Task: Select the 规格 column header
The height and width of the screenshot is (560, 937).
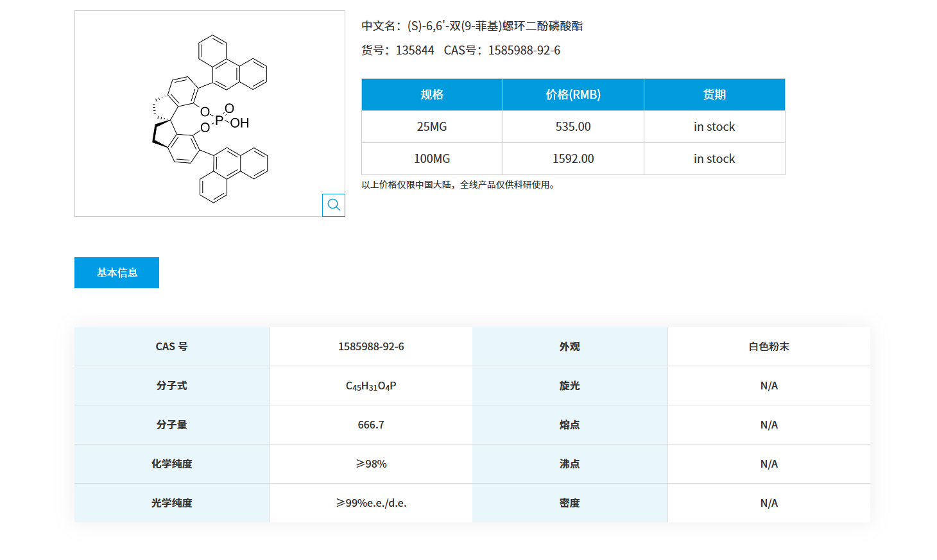Action: tap(431, 94)
